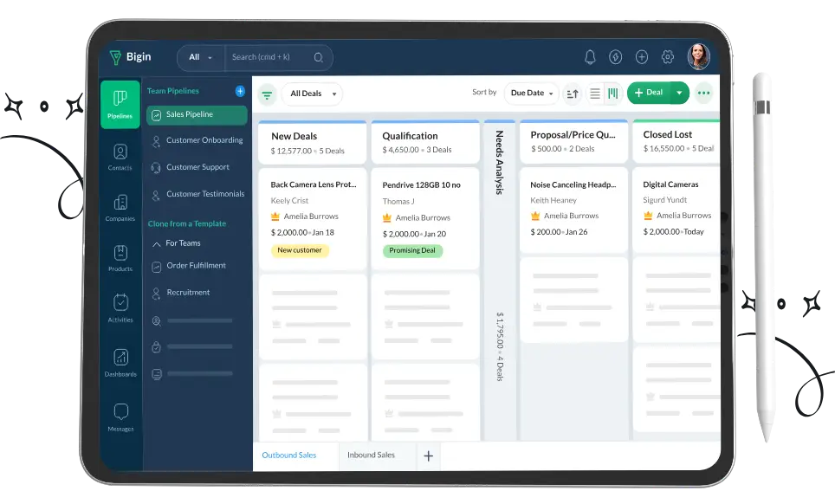
Task: Open the Companies module
Action: [120, 206]
